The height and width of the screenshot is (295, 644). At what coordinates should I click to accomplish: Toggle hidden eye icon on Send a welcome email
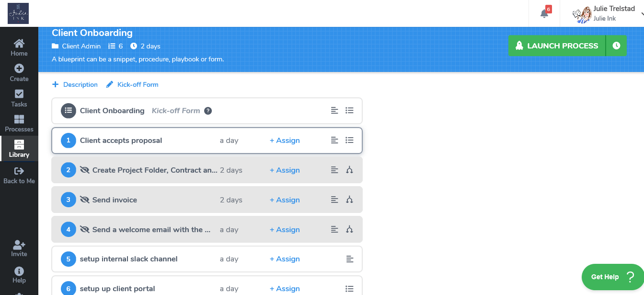tap(85, 230)
